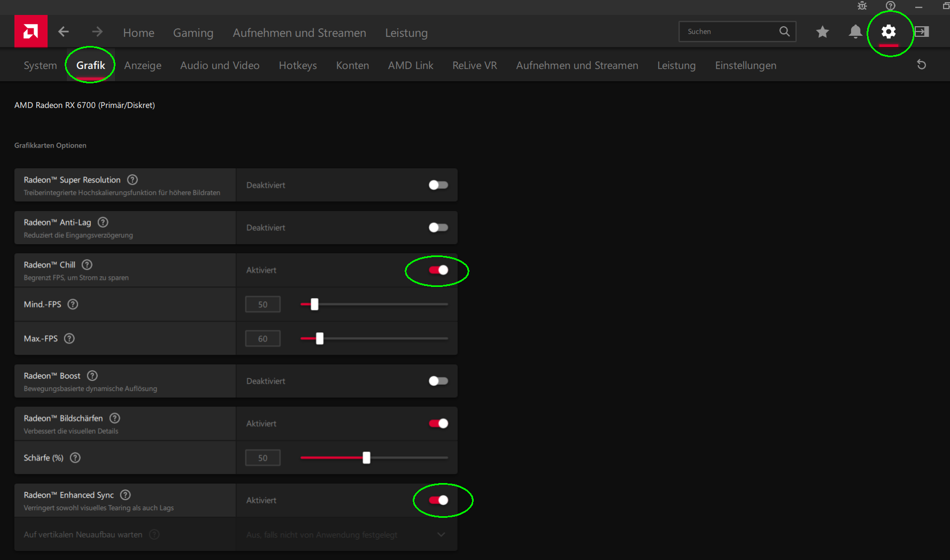Open favorites star icon
This screenshot has height=560, width=950.
point(822,32)
